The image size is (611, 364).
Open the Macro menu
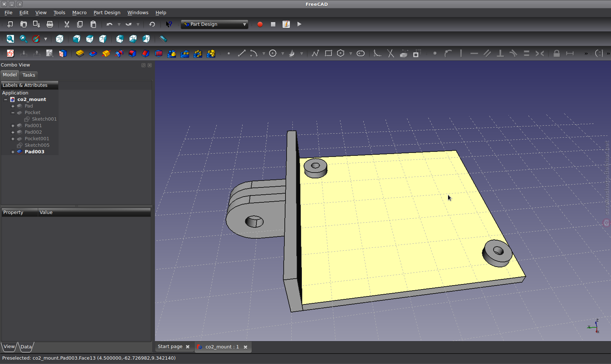click(79, 12)
